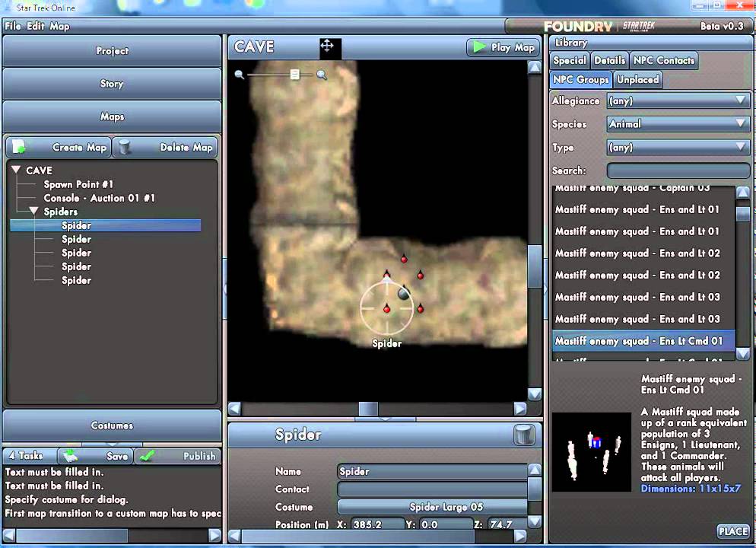Open the File menu

[12, 26]
